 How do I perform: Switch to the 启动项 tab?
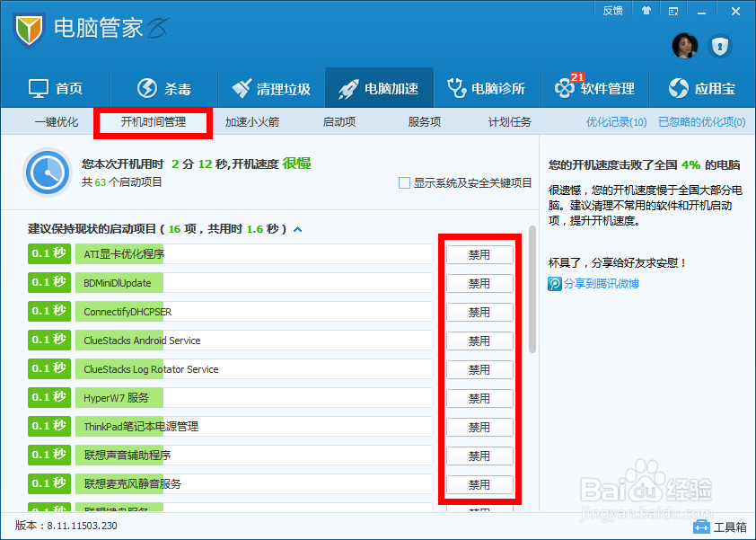tap(339, 122)
